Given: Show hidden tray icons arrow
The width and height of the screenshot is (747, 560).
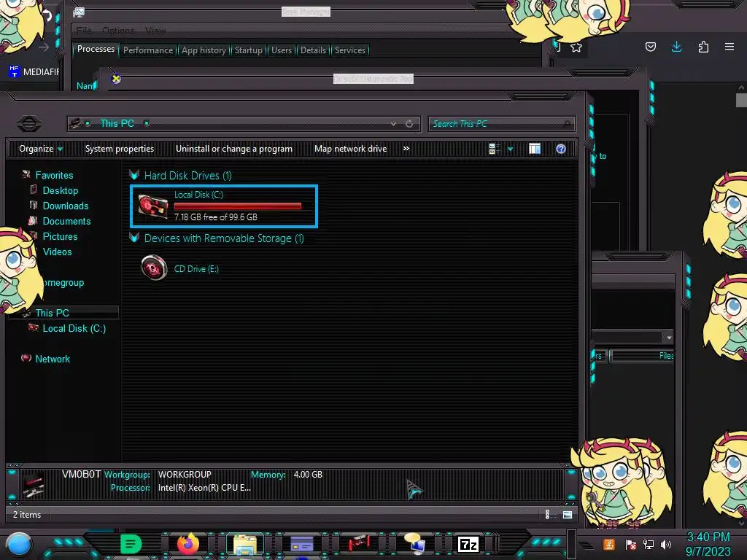Looking at the screenshot, I should tap(586, 545).
